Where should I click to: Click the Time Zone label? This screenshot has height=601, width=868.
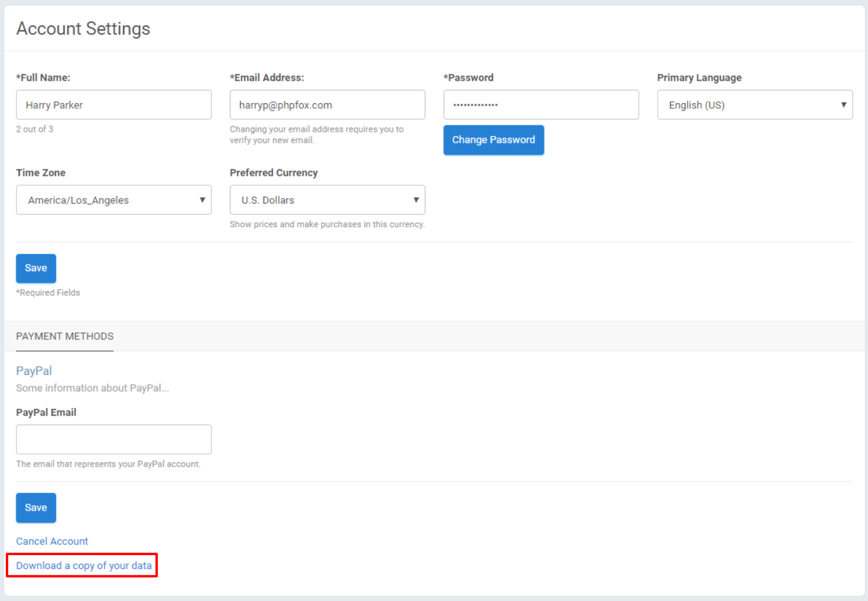41,173
